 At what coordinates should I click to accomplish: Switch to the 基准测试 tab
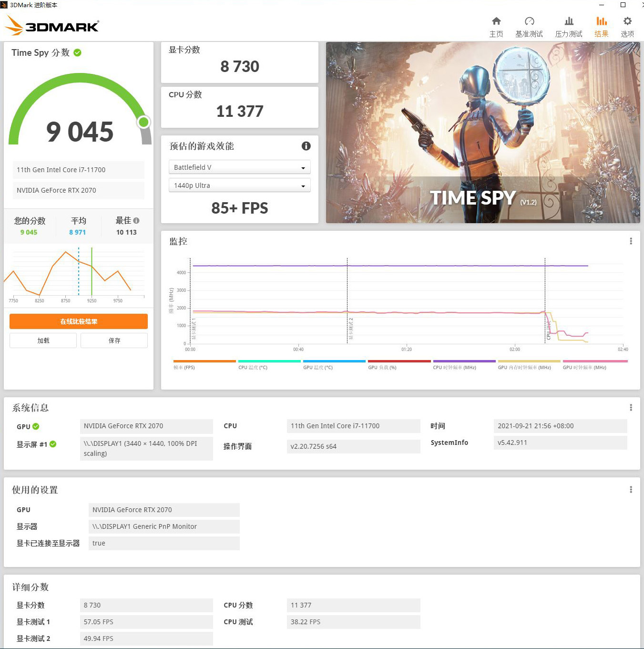tap(529, 27)
